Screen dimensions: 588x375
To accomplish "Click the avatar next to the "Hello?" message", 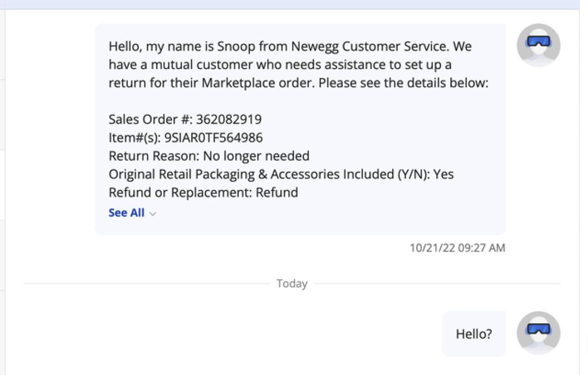I will 538,332.
